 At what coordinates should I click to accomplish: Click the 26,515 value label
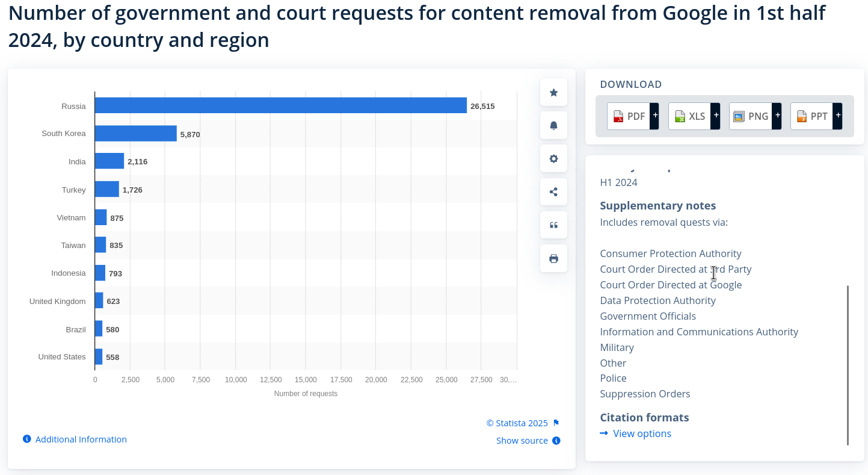(482, 106)
